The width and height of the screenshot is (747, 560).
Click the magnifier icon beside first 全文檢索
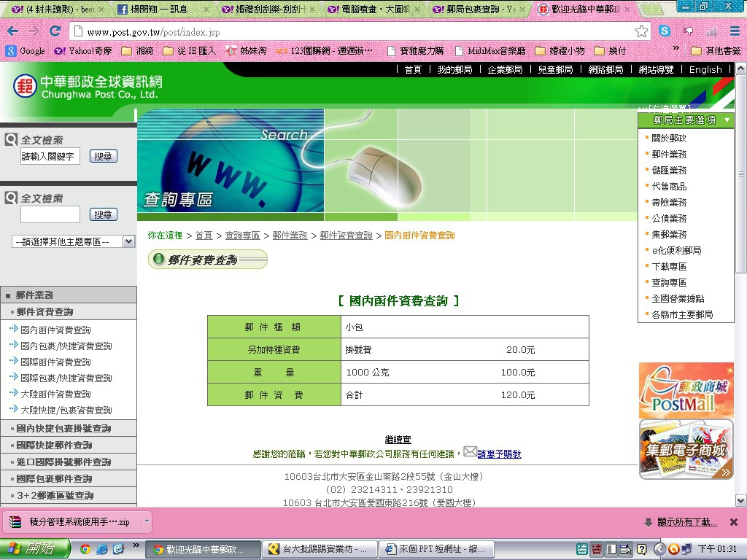tap(11, 139)
